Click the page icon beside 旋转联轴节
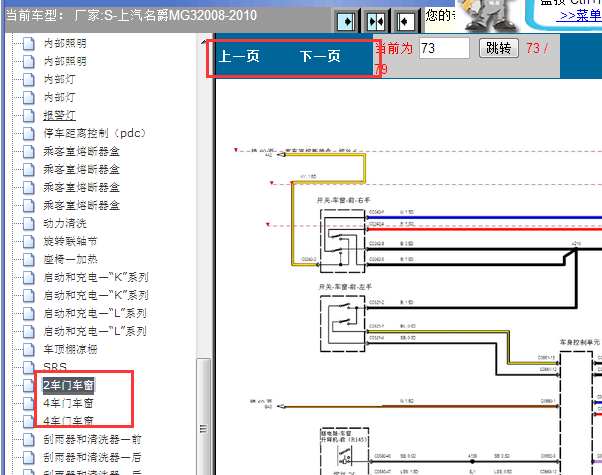602x475 pixels. [29, 241]
